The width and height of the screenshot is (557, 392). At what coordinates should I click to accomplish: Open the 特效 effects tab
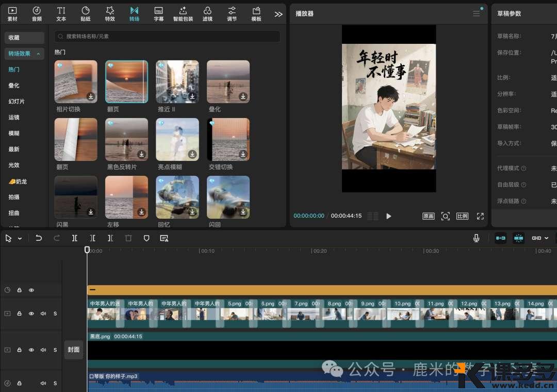point(110,14)
